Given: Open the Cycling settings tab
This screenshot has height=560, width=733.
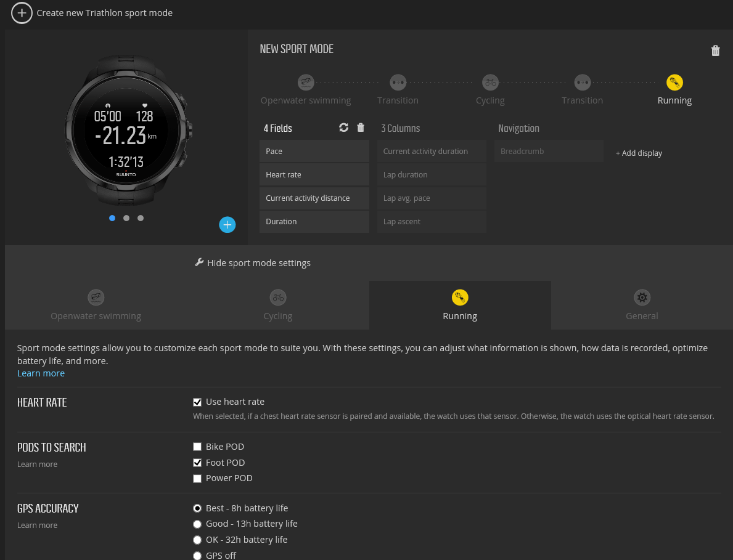Looking at the screenshot, I should (277, 306).
